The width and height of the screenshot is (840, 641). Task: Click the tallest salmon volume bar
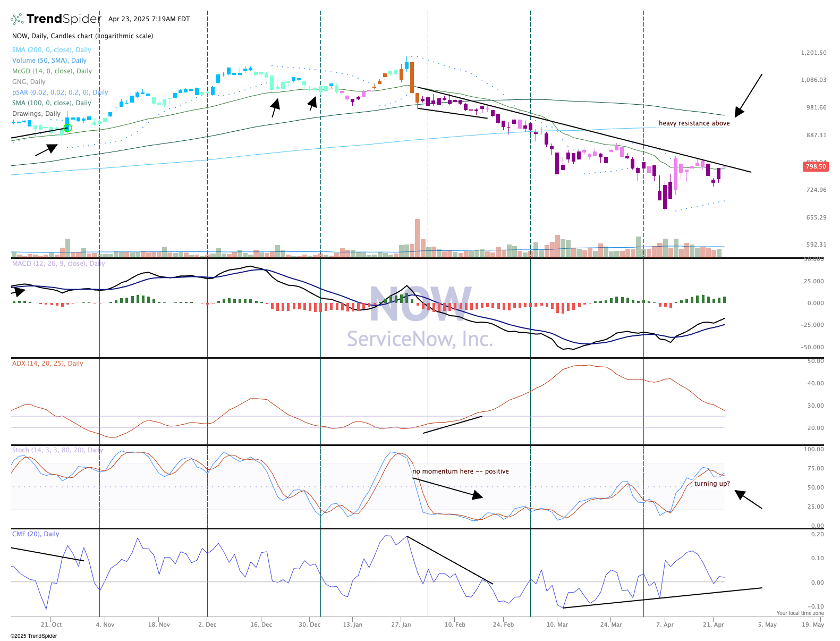[418, 238]
